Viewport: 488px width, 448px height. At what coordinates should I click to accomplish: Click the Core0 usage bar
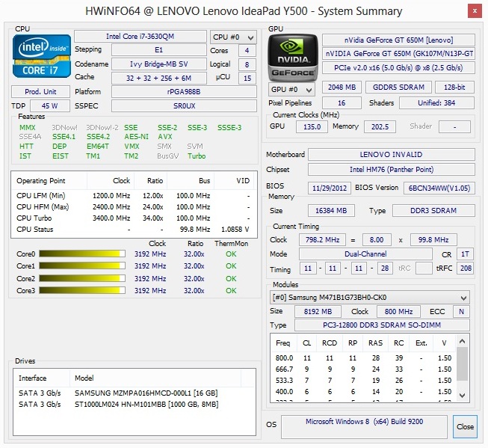pyautogui.click(x=82, y=254)
